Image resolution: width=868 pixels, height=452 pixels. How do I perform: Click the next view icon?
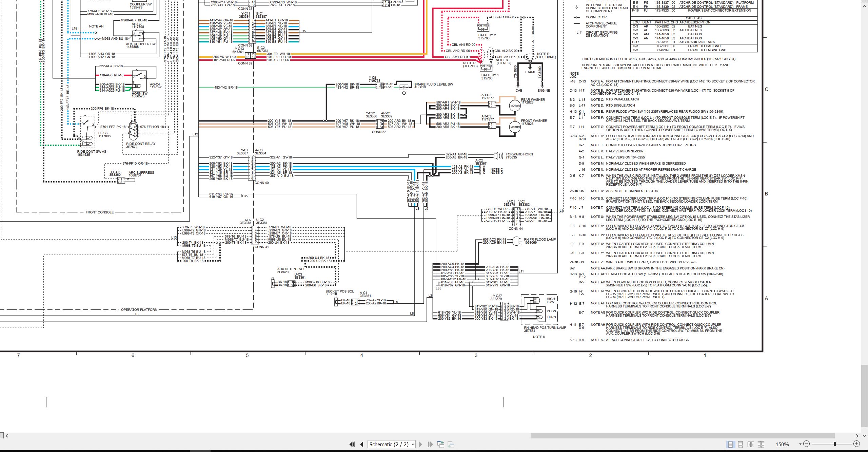tap(451, 444)
